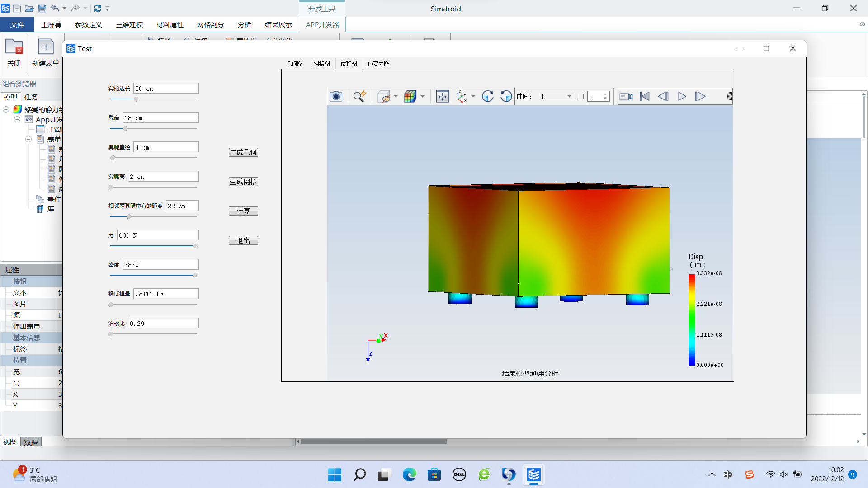Click the 力 slider handle

coord(196,246)
